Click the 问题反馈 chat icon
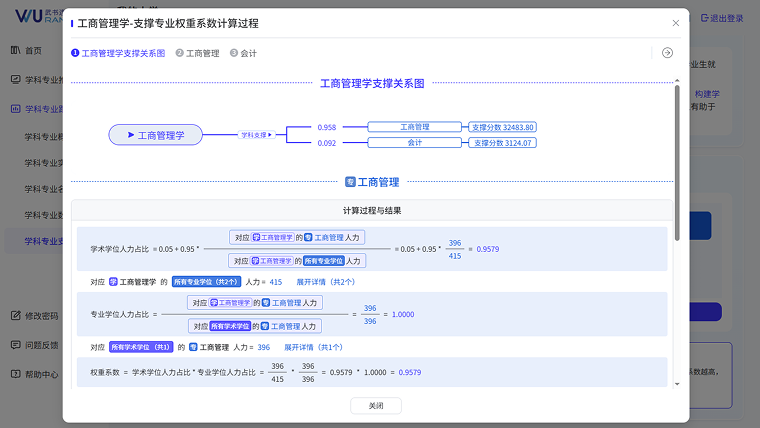Screen dimensions: 760x428 (16, 345)
